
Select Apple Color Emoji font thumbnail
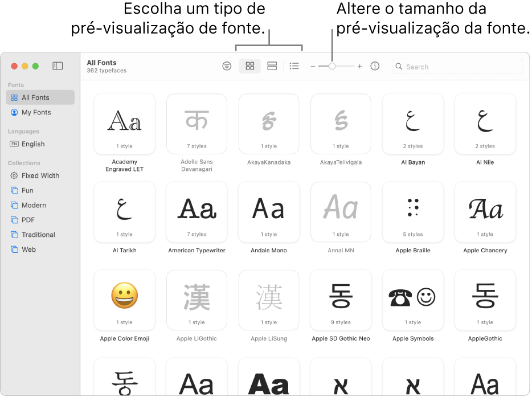pos(125,300)
